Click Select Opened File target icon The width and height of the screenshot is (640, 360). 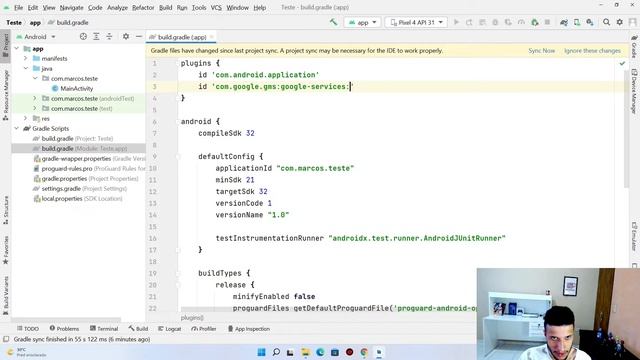(x=83, y=37)
